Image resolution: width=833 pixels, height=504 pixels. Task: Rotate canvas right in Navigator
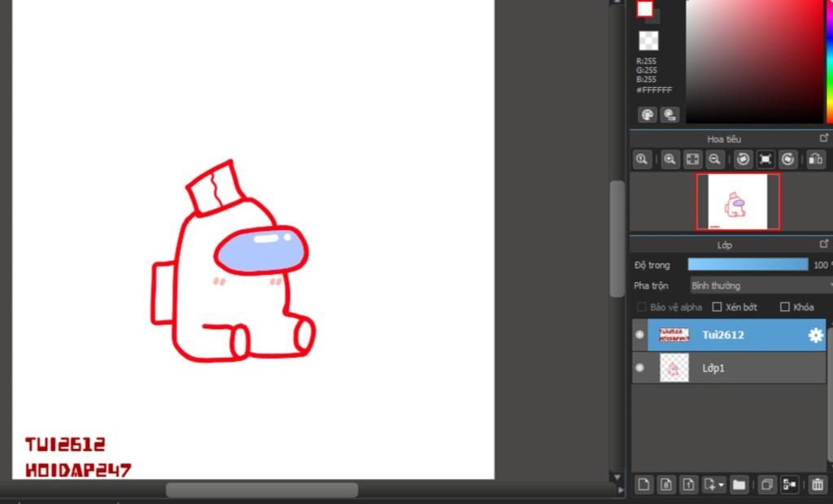click(787, 159)
